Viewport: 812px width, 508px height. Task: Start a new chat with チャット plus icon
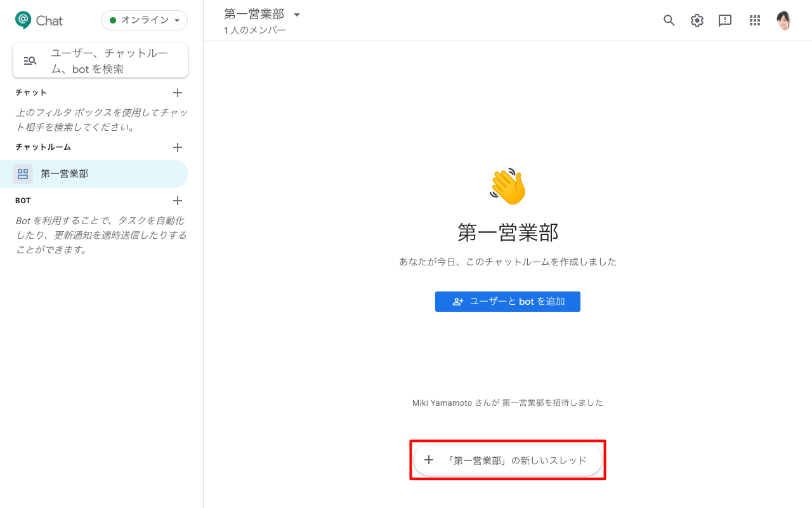point(178,93)
